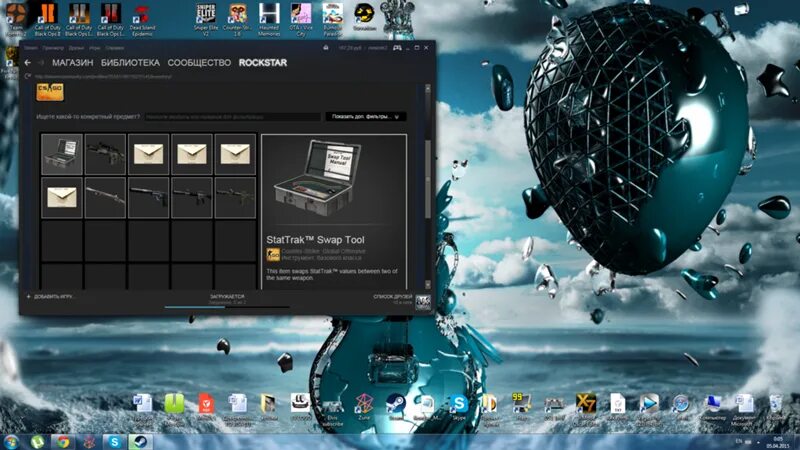Open the СООБЩЕСТВО tab

199,63
